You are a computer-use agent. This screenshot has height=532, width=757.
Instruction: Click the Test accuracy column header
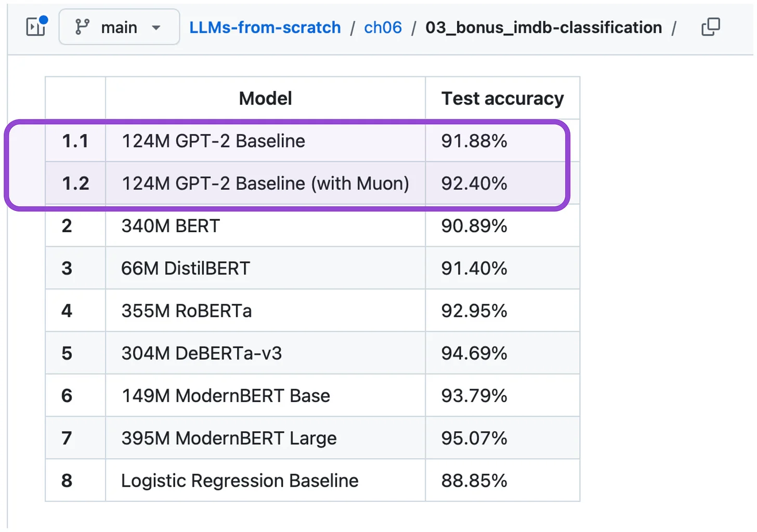tap(502, 98)
